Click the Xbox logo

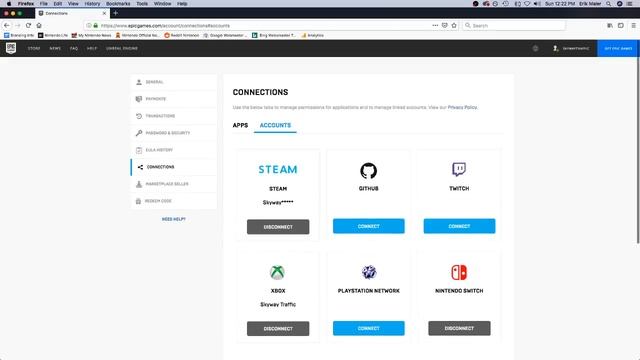[278, 272]
